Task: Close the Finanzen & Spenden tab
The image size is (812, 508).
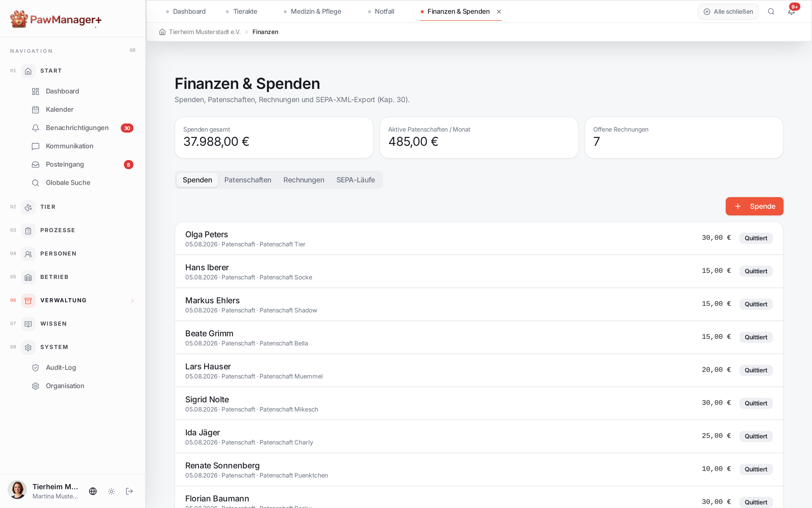Action: (499, 12)
